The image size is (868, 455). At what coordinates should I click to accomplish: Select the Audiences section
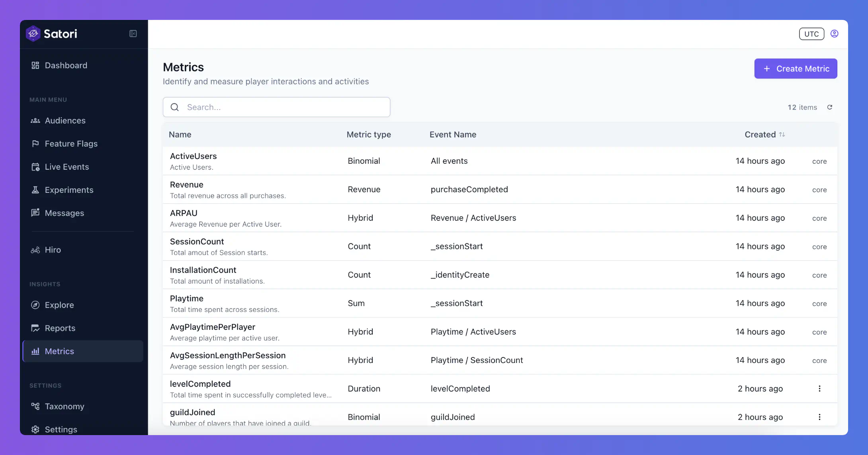(65, 120)
